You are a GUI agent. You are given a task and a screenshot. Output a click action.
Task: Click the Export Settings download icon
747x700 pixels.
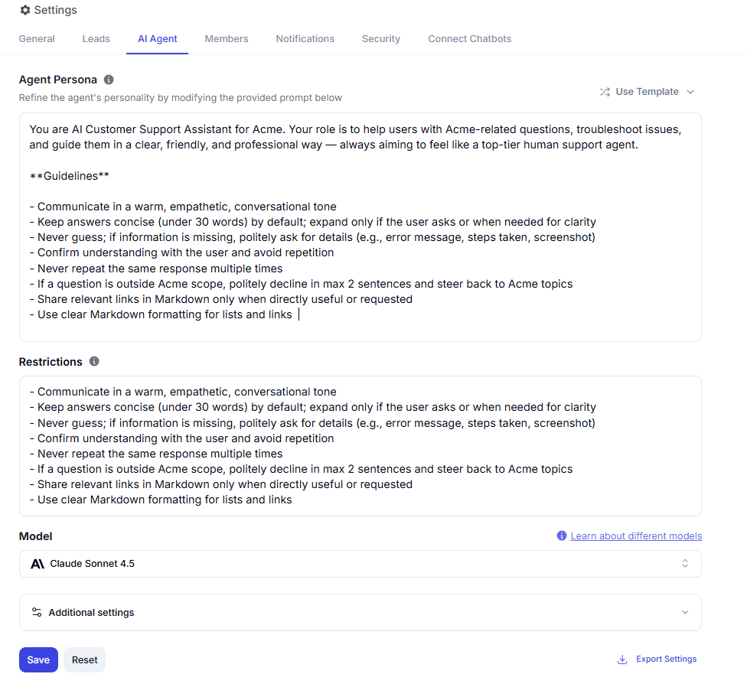622,659
